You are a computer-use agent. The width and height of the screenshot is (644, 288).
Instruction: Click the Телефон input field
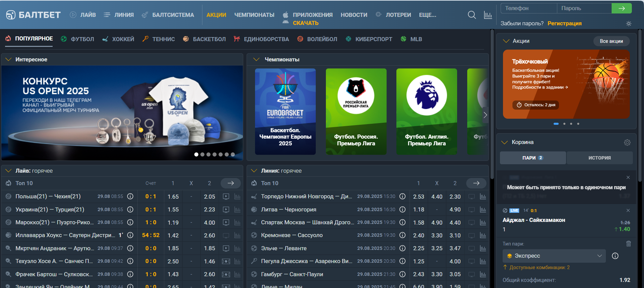point(529,8)
